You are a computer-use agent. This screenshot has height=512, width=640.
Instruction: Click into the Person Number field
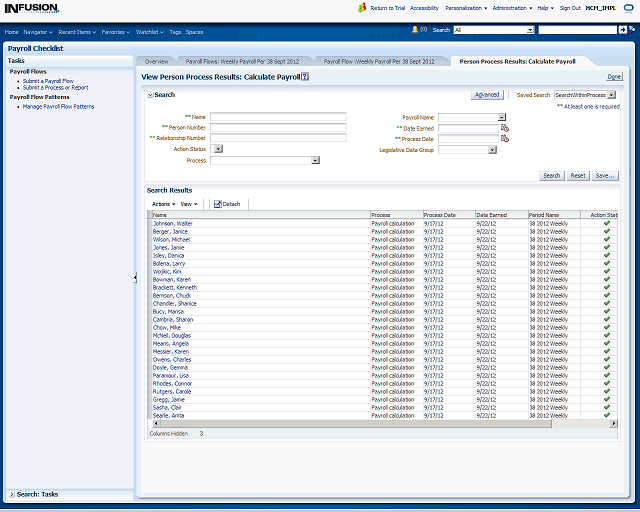click(x=278, y=128)
